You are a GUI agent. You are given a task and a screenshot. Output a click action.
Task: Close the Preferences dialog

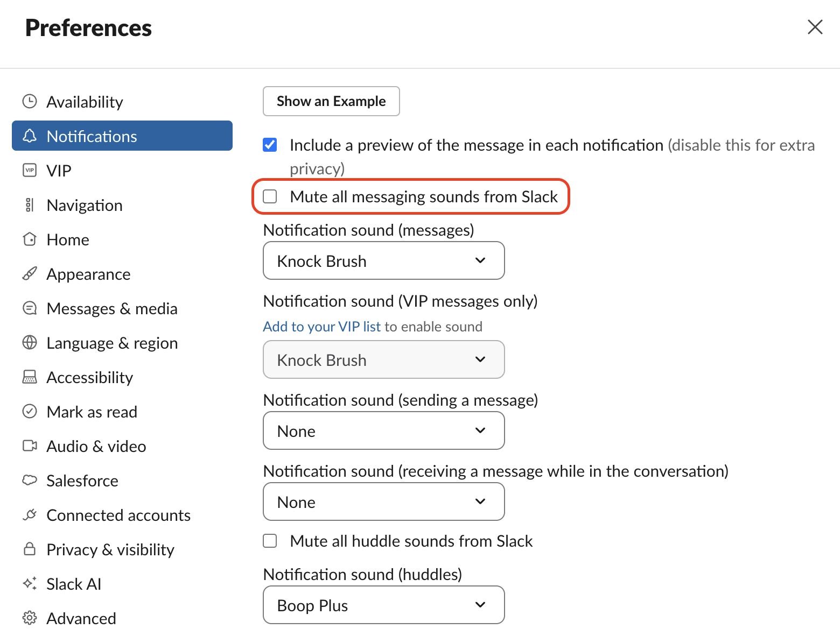click(815, 27)
